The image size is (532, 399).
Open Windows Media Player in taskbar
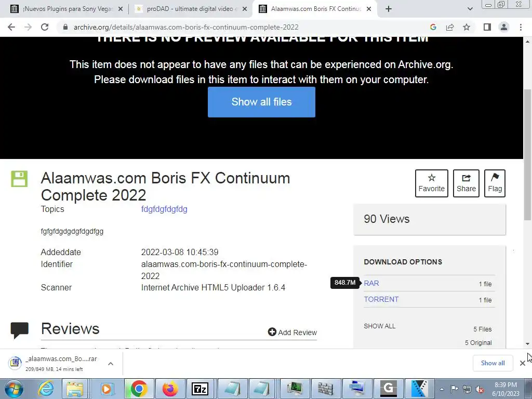pos(107,389)
